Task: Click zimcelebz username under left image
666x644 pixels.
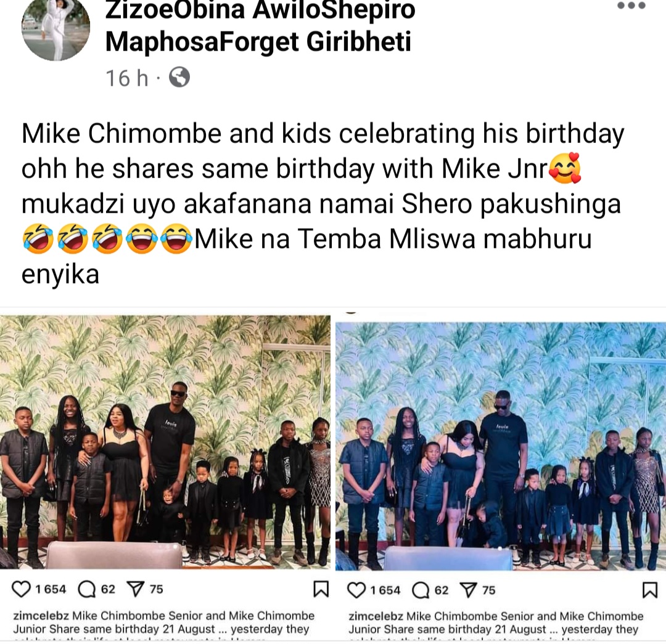Action: pyautogui.click(x=42, y=616)
